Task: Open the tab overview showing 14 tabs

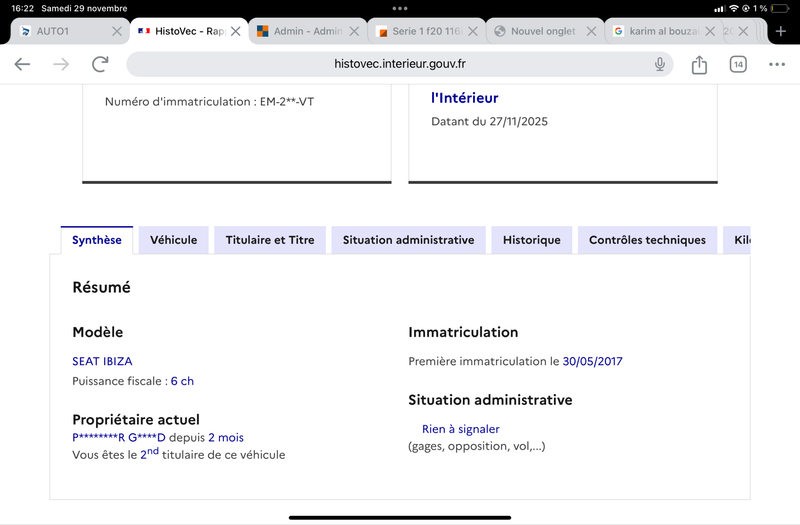Action: coord(738,65)
